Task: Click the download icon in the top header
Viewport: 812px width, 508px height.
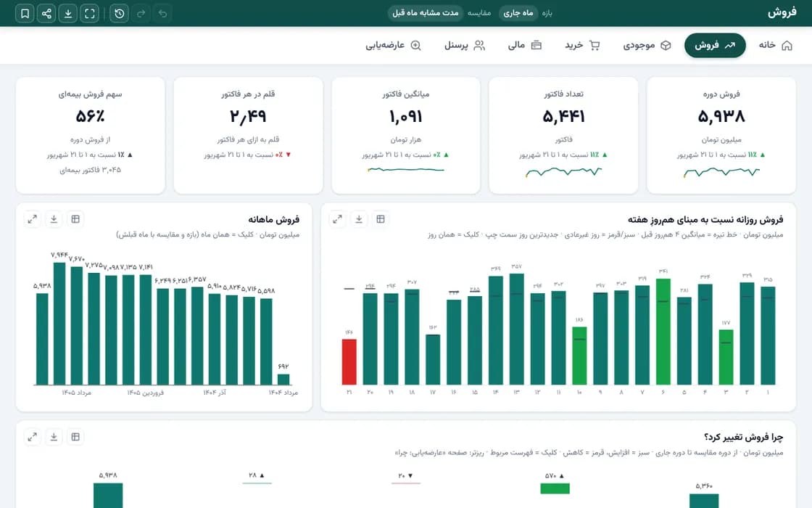Action: pyautogui.click(x=68, y=14)
